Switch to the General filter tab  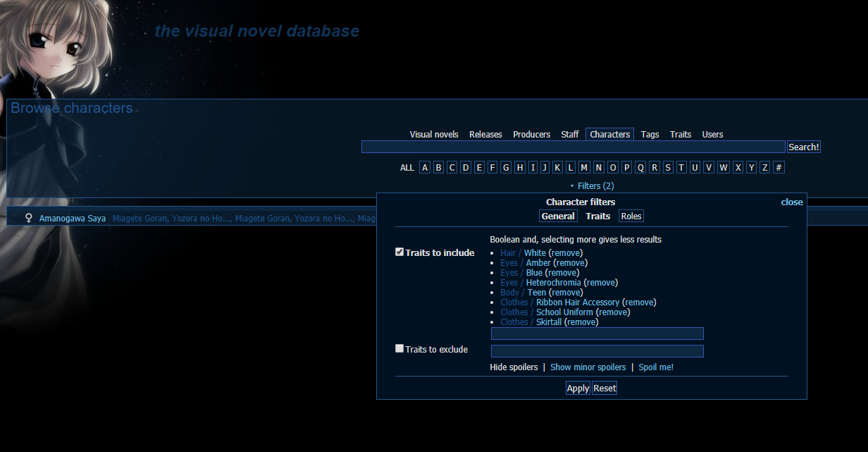pyautogui.click(x=558, y=216)
